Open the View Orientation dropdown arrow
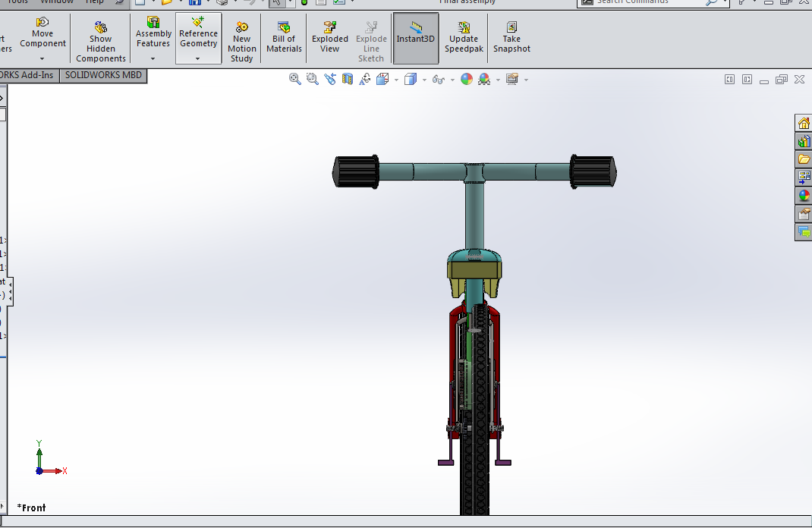The width and height of the screenshot is (812, 528). point(397,80)
